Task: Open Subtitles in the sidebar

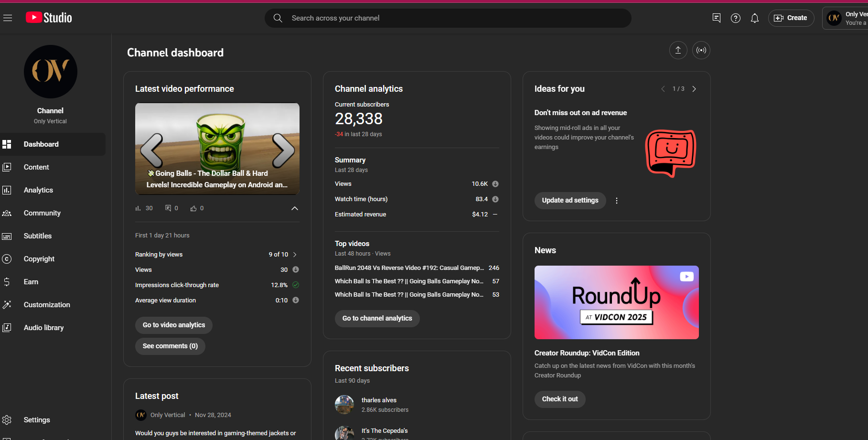Action: [53, 236]
